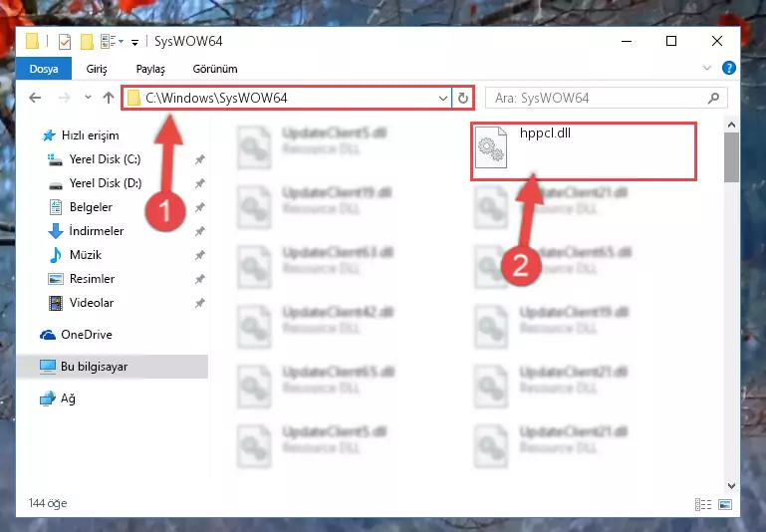Open the Dosya ribbon tab
The width and height of the screenshot is (766, 532).
(44, 69)
